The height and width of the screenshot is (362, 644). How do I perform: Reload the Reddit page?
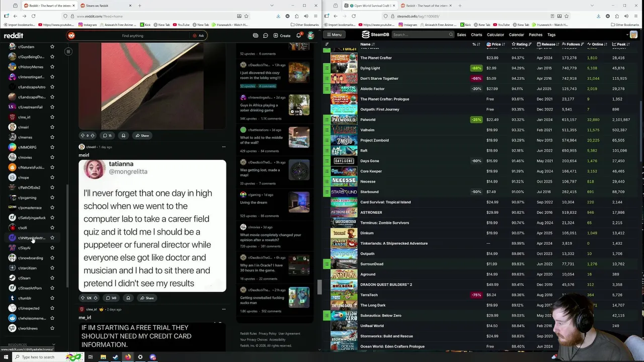33,16
